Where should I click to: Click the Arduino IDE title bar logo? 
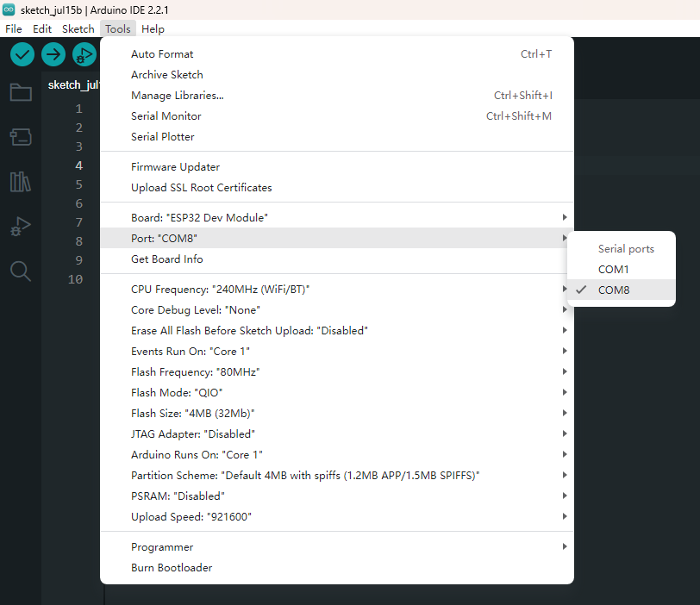pos(9,9)
